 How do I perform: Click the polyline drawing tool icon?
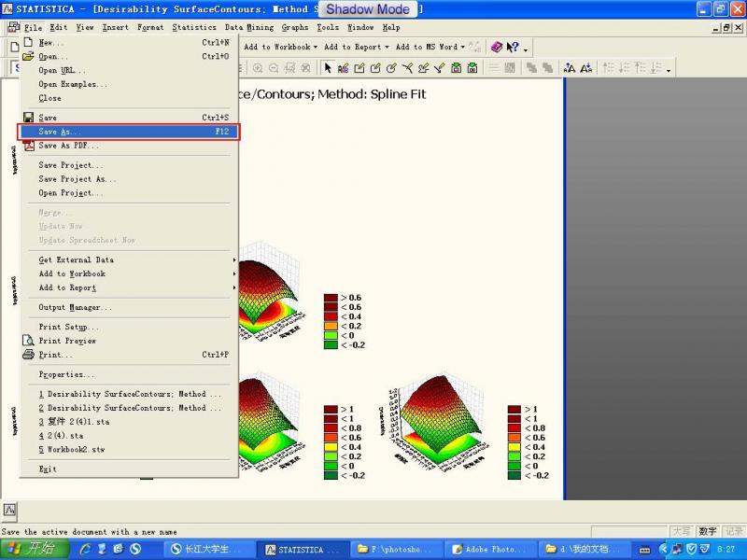click(x=407, y=68)
